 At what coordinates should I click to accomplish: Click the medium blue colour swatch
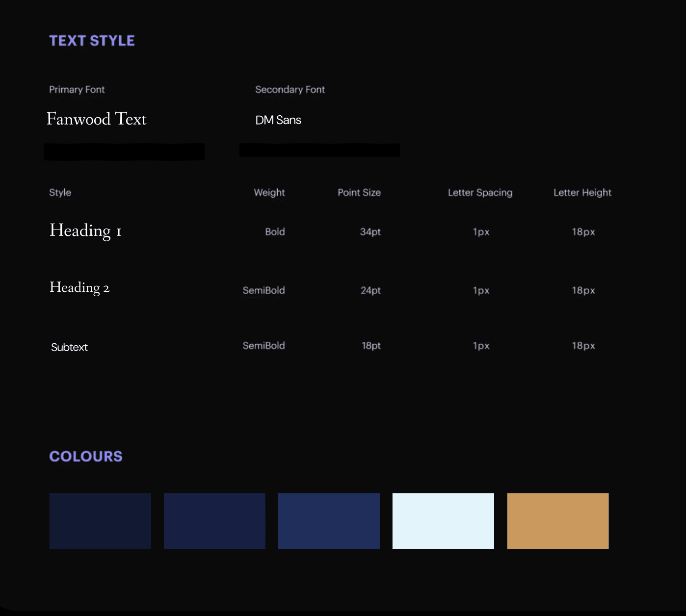click(329, 520)
